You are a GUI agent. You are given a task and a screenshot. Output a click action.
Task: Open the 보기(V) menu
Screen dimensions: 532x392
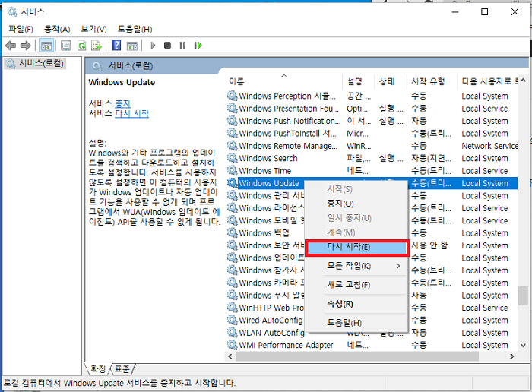(x=93, y=29)
